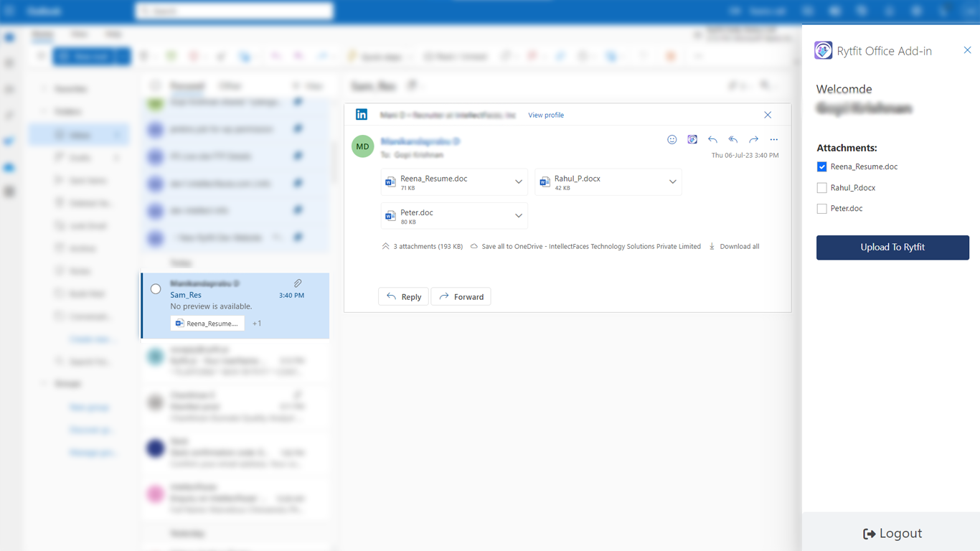This screenshot has height=551, width=980.
Task: Check the Rahul_P.docx checkbox
Action: pos(822,188)
